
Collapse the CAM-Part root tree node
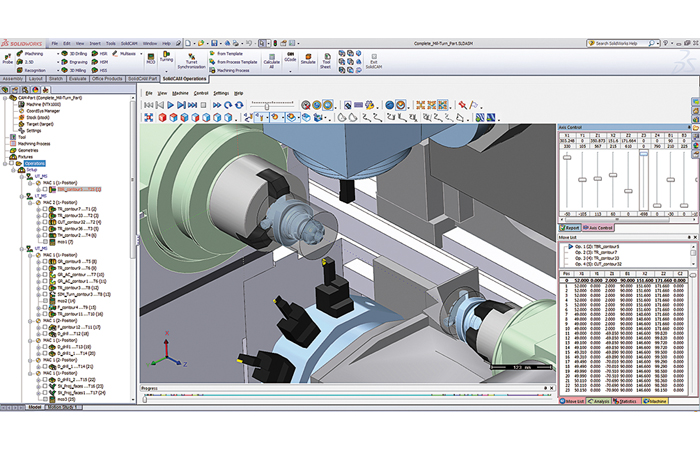tap(5, 98)
